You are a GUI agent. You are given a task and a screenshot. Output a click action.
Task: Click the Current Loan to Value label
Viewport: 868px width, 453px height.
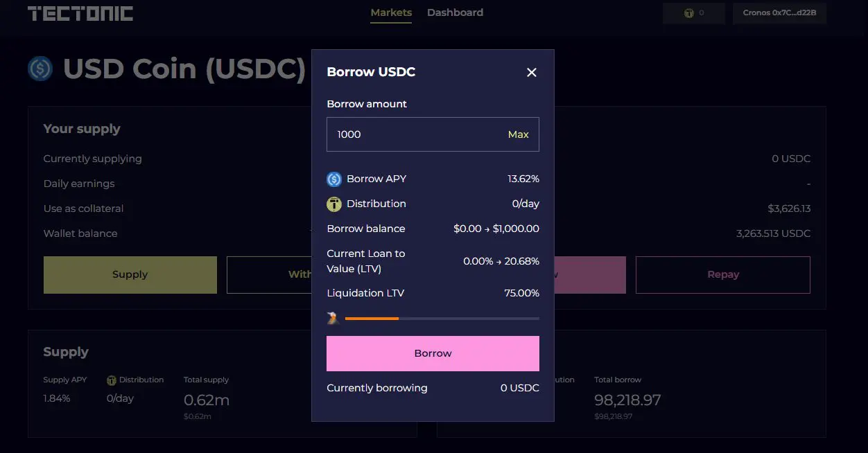click(x=366, y=261)
